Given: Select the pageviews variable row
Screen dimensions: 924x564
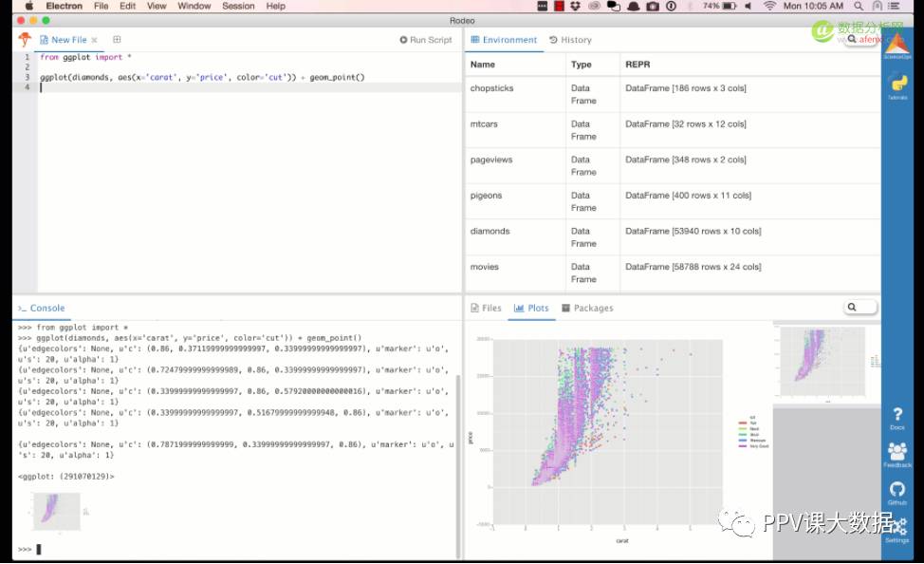Looking at the screenshot, I should [x=673, y=166].
